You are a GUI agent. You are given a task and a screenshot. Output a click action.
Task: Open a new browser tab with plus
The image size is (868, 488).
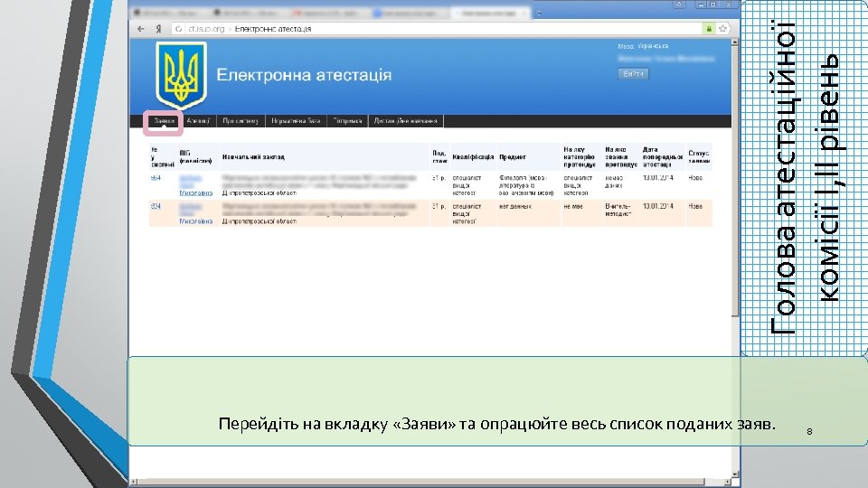click(539, 13)
